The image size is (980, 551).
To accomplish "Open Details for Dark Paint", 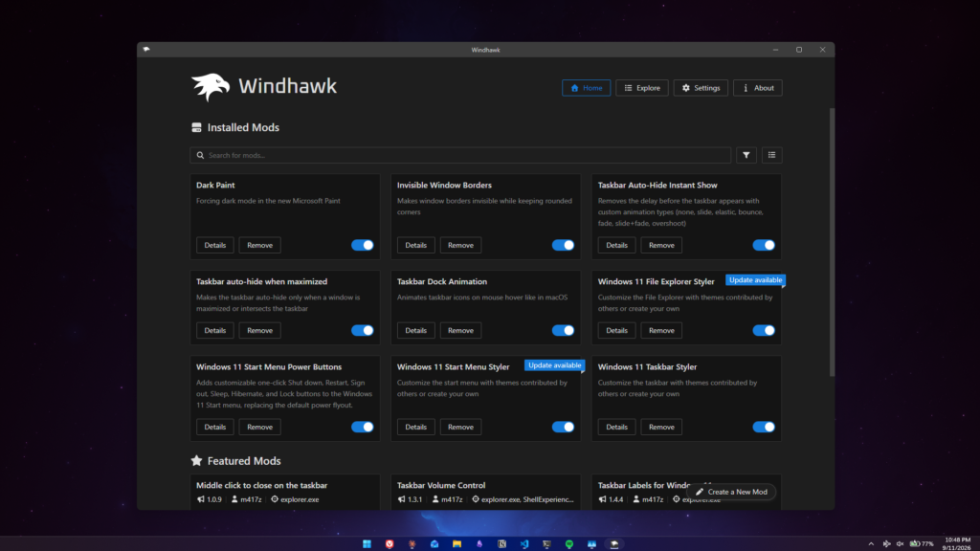I will pyautogui.click(x=215, y=245).
